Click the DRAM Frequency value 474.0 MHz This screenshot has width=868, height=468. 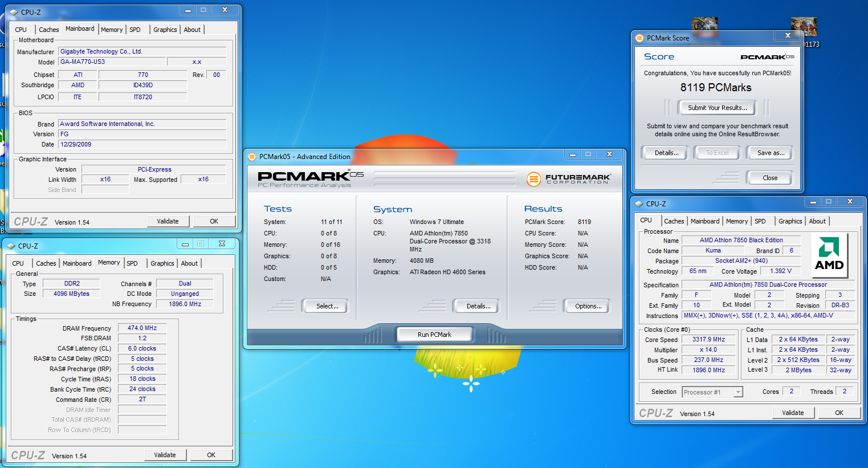(142, 328)
